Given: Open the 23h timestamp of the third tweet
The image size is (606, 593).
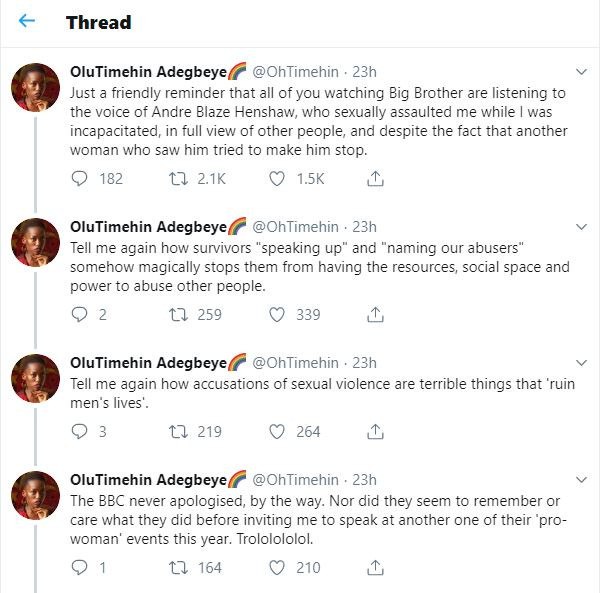Looking at the screenshot, I should coord(365,362).
